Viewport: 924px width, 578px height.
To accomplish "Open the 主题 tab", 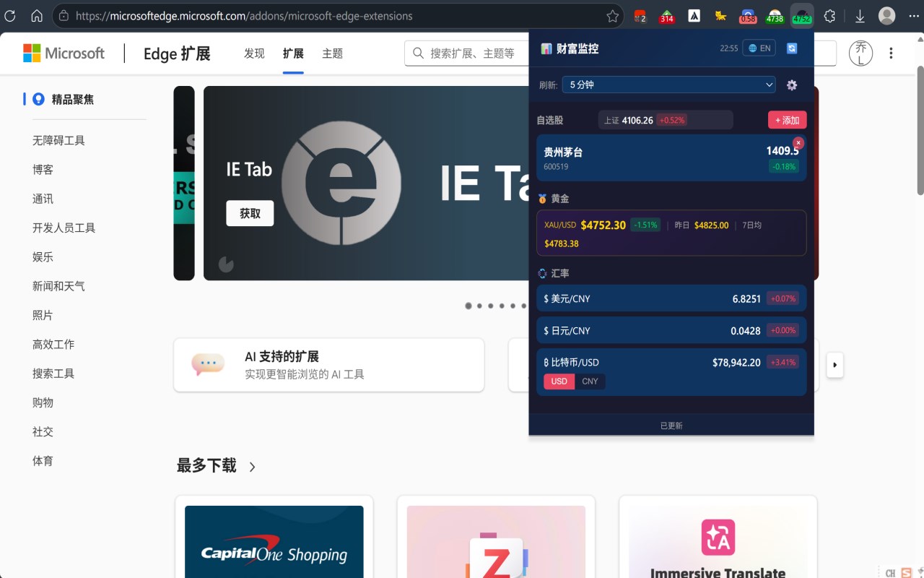I will point(332,53).
